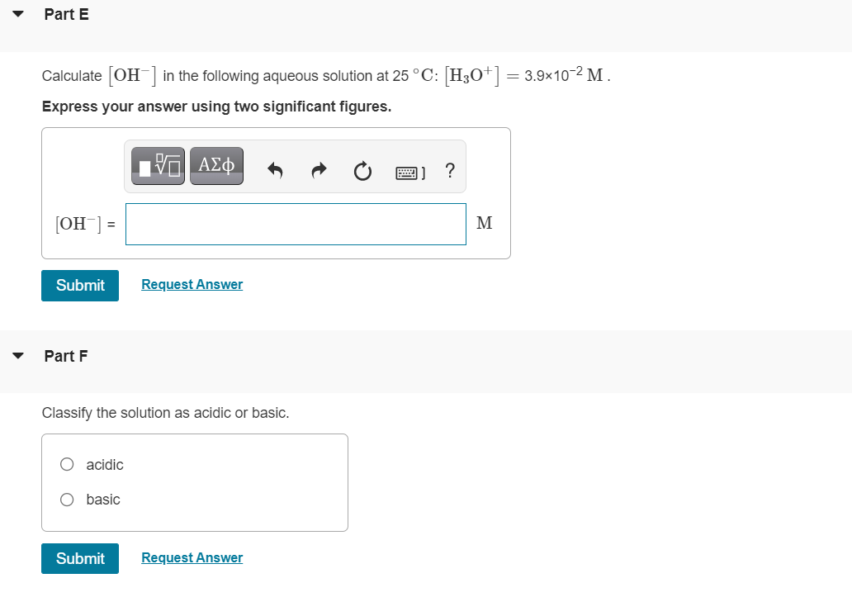This screenshot has height=616, width=852.
Task: Open the Greek symbols ΑΣφ palette
Action: click(x=216, y=165)
